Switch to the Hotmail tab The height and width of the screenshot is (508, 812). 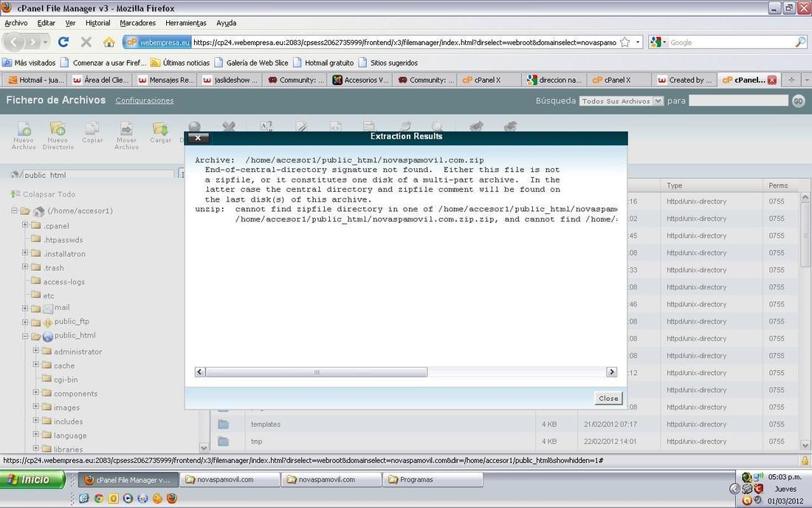click(35, 80)
